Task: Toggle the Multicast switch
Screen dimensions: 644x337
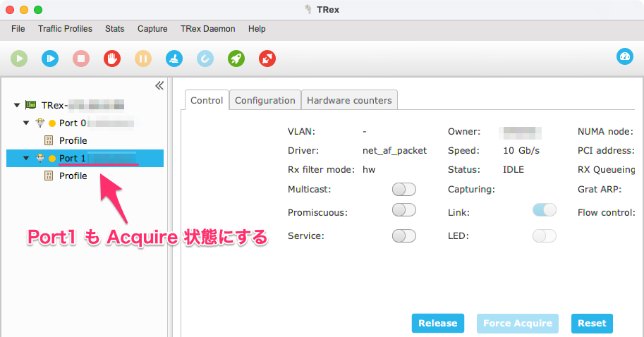Action: [404, 189]
